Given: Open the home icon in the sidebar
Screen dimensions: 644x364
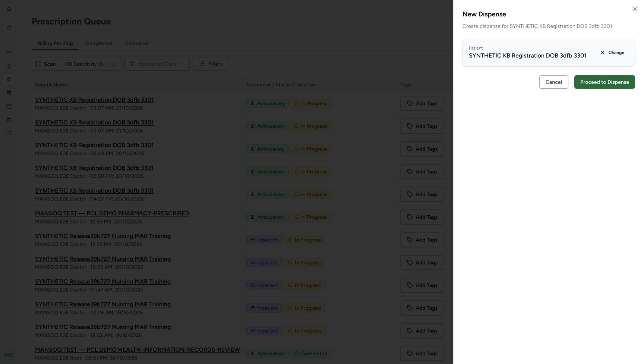Looking at the screenshot, I should [x=9, y=9].
